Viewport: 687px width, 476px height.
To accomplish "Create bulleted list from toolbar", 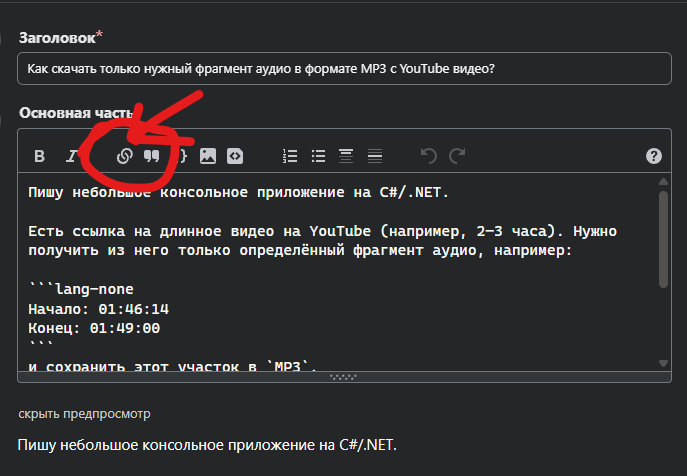I will click(319, 156).
